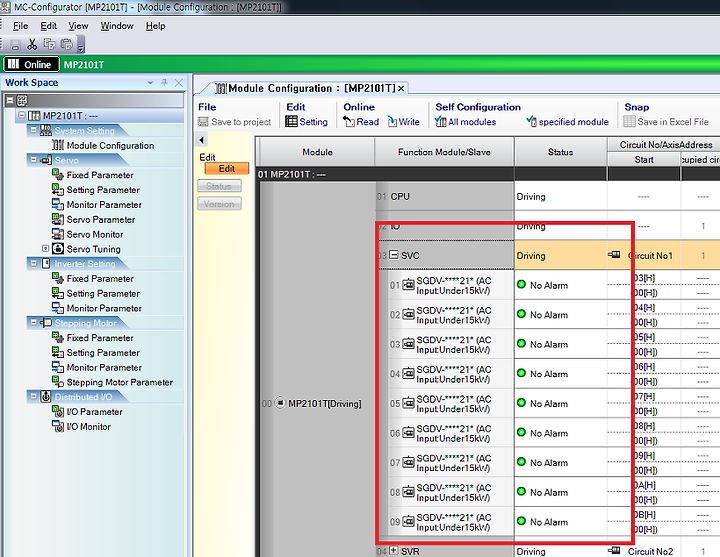The image size is (720, 557).
Task: Expand the SVR module row
Action: [394, 550]
